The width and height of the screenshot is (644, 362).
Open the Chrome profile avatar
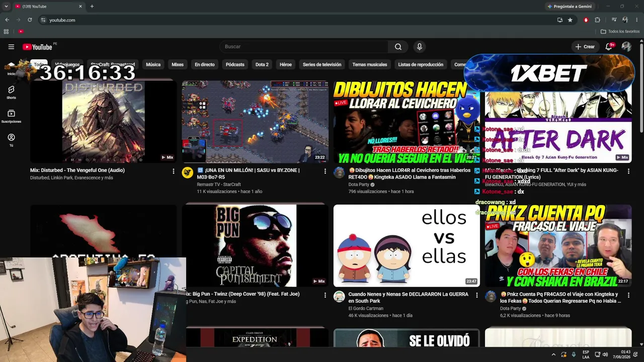(625, 20)
